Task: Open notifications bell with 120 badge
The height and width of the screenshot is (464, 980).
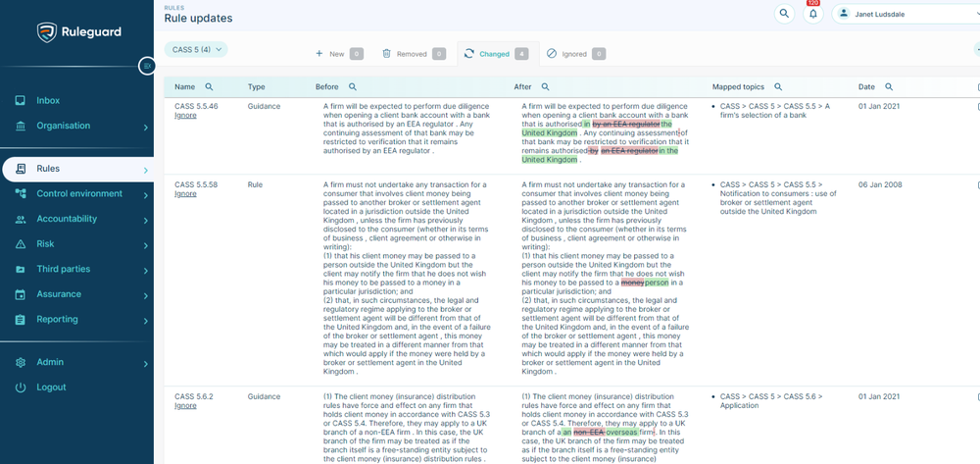Action: (x=813, y=14)
